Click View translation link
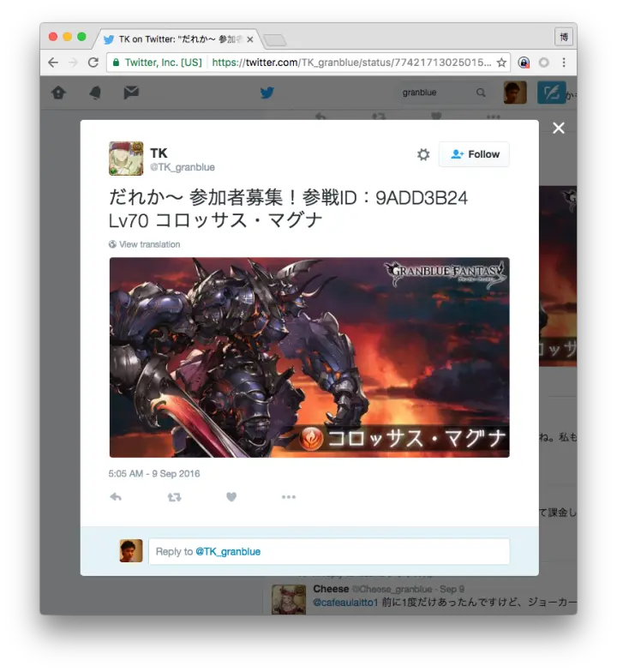The image size is (617, 672). pyautogui.click(x=149, y=244)
